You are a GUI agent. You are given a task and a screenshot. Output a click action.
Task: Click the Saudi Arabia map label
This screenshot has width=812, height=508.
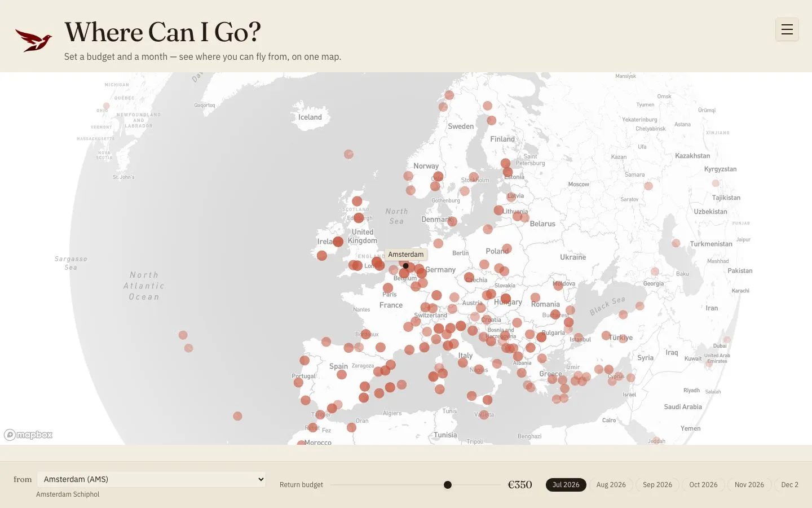point(683,407)
